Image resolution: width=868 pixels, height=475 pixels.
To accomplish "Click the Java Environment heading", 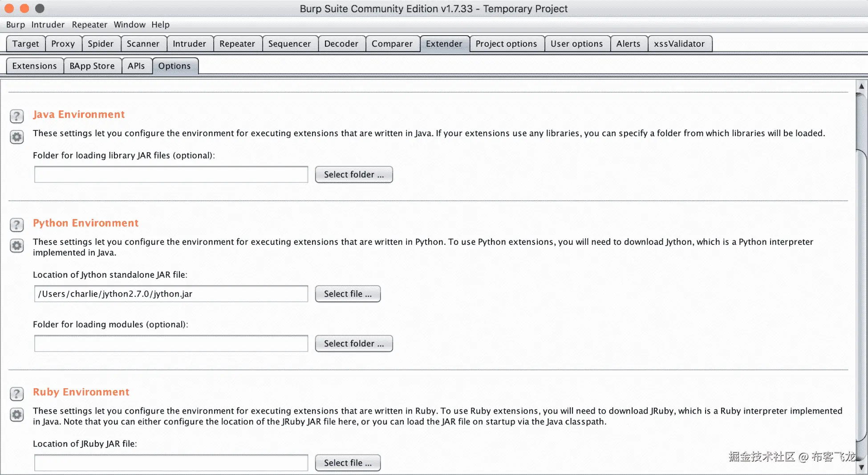I will 79,114.
